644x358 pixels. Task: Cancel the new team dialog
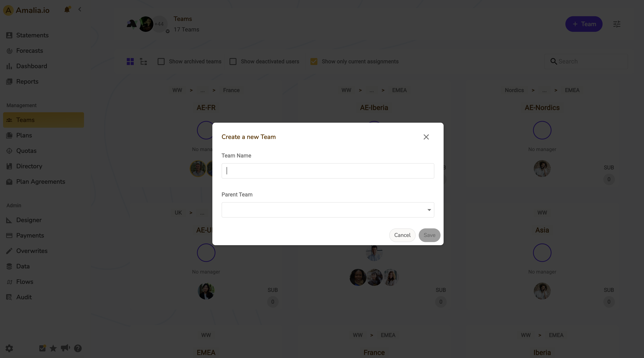point(402,235)
